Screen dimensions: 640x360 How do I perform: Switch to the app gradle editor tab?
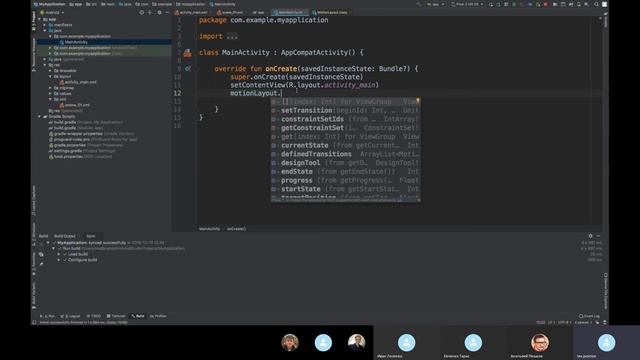(258, 13)
